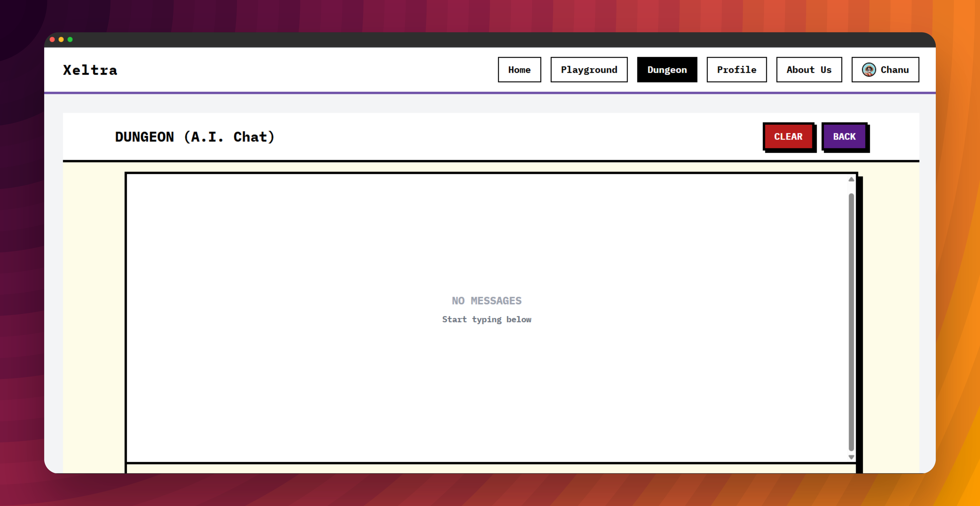Click the green maximize window dot
The height and width of the screenshot is (506, 980).
point(70,40)
